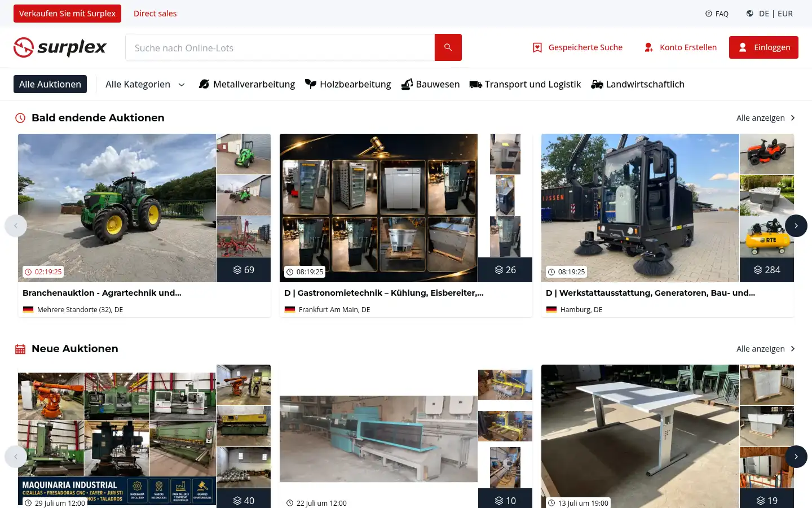Screen dimensions: 812x508
Task: Click the Konto Erstellen person icon
Action: (x=649, y=47)
